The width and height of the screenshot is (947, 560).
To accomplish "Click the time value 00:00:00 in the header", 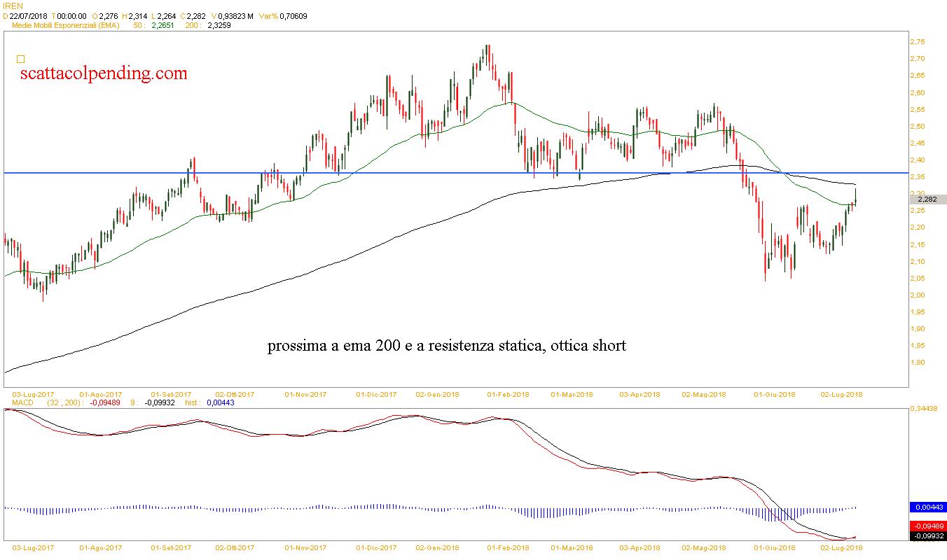I will click(71, 16).
